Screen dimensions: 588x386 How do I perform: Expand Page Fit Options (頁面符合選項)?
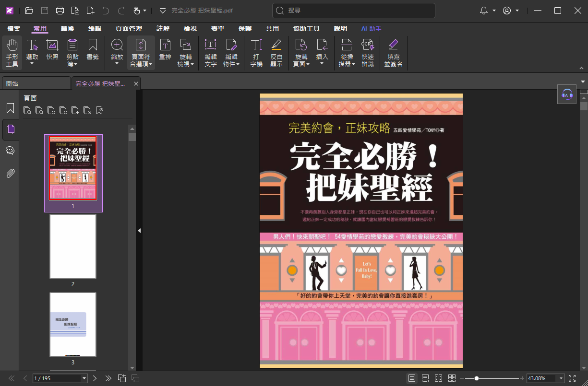click(141, 64)
